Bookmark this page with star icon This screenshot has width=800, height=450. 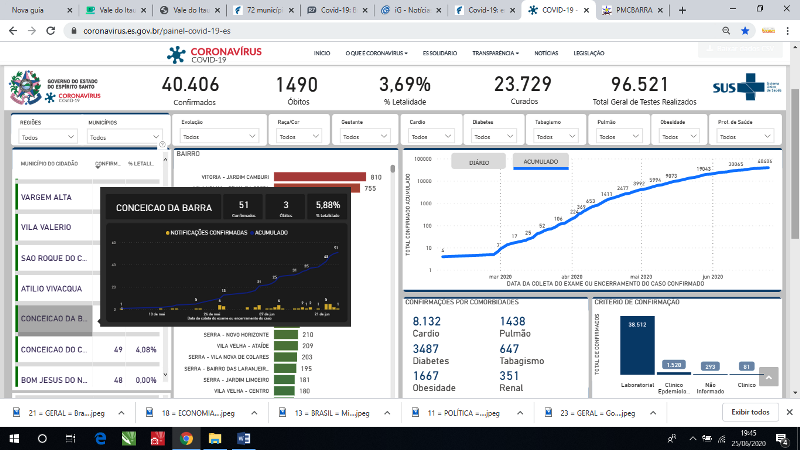[x=745, y=31]
